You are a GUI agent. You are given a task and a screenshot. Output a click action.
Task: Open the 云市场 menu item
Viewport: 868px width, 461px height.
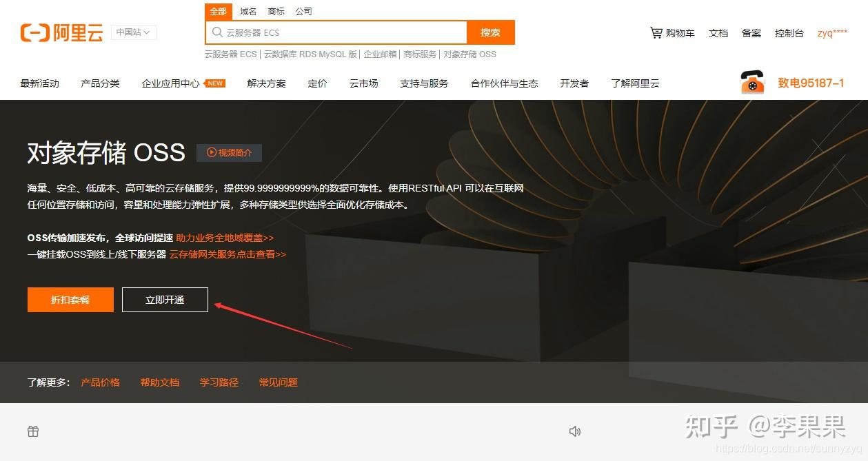pyautogui.click(x=363, y=83)
